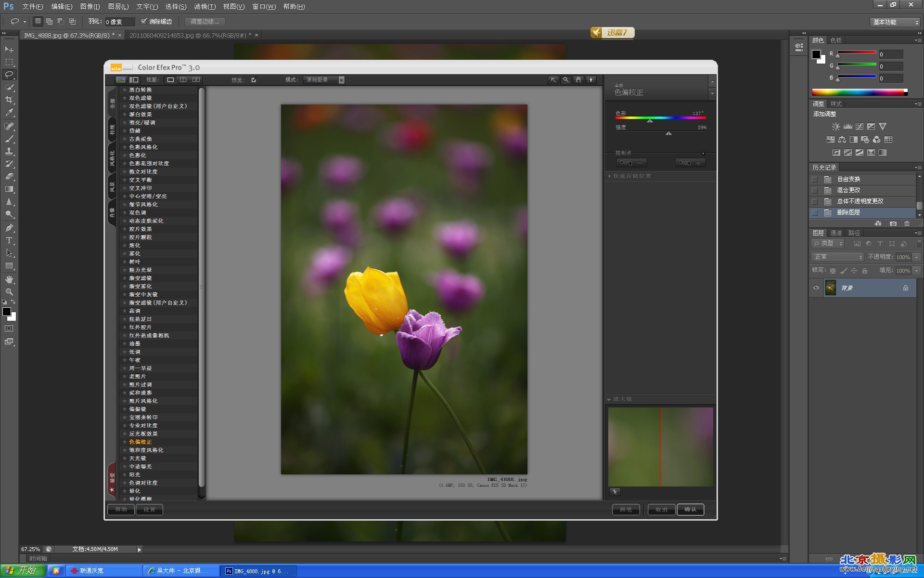Click the 羽化 feather input field

click(x=120, y=22)
